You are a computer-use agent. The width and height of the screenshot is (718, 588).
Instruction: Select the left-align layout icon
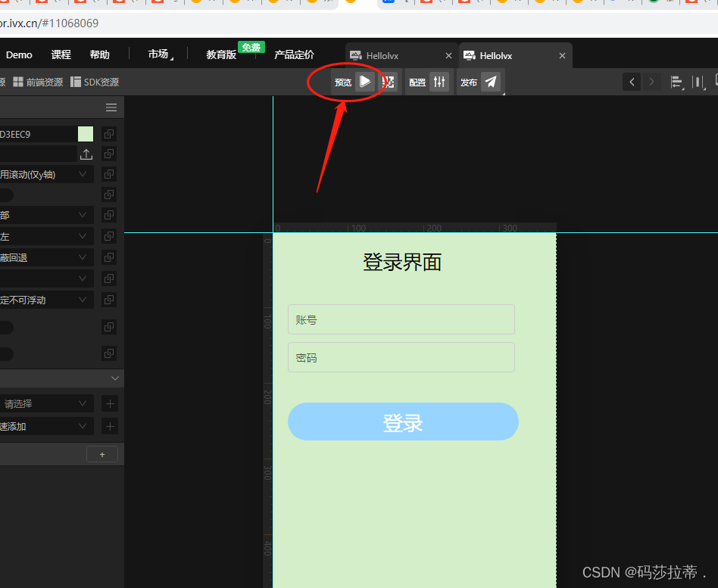[676, 82]
